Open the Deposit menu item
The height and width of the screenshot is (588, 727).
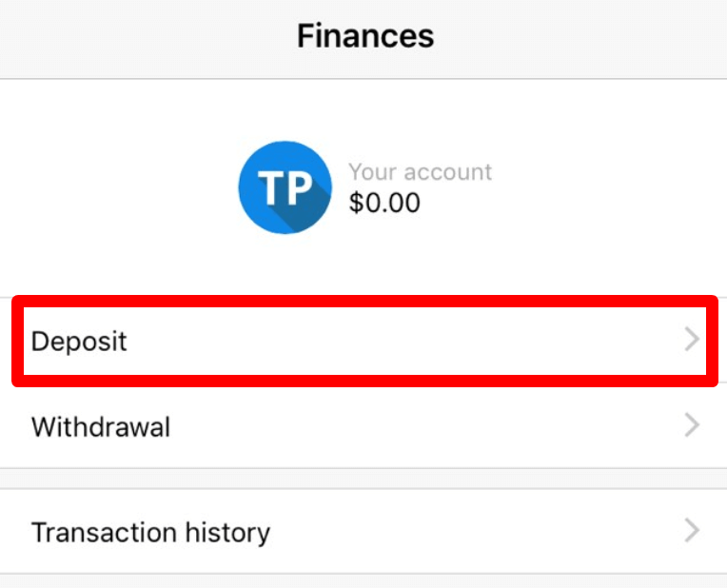[363, 341]
